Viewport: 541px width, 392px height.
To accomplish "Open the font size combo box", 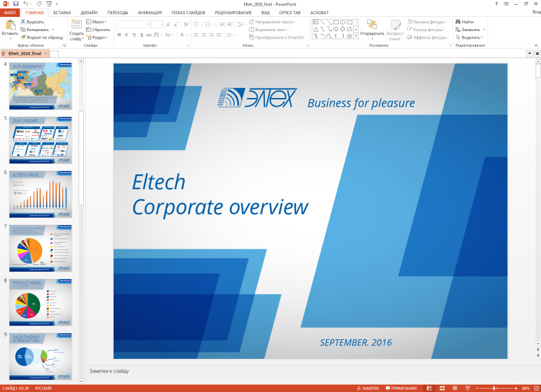I will pos(158,24).
